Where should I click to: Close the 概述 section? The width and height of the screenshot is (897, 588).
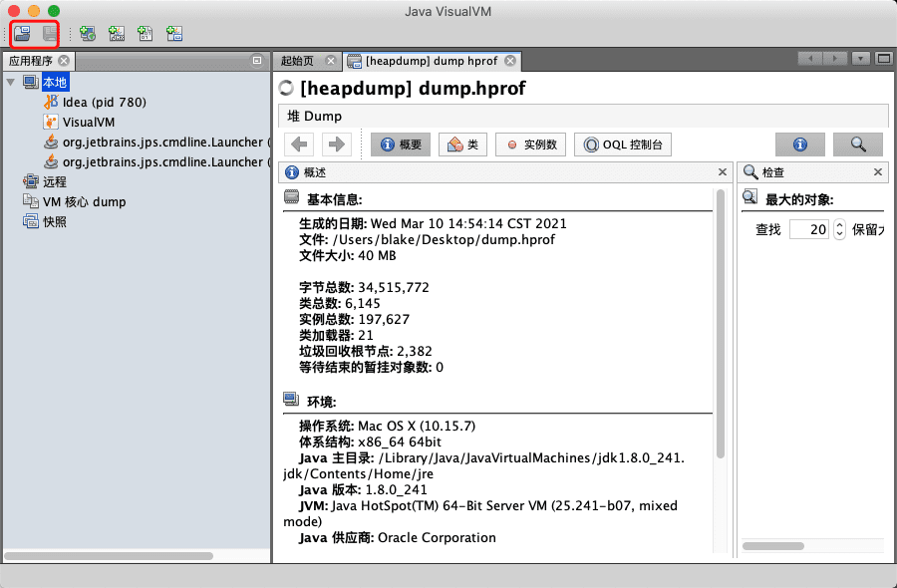click(723, 172)
